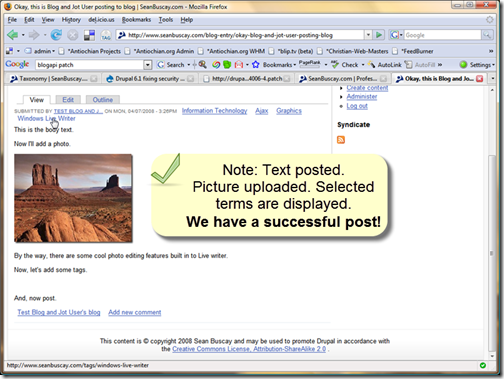Screen dimensions: 504x379
Task: Click the Graphics term link
Action: point(289,111)
